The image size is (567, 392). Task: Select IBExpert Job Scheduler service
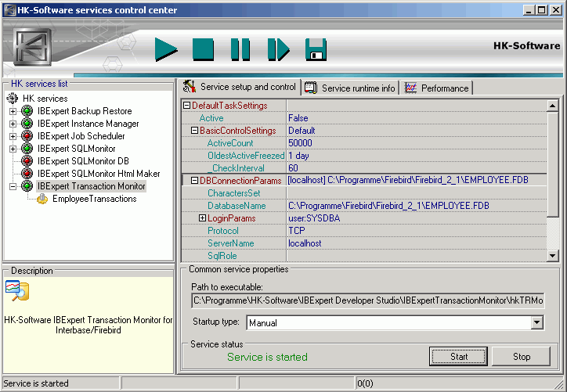click(x=81, y=136)
